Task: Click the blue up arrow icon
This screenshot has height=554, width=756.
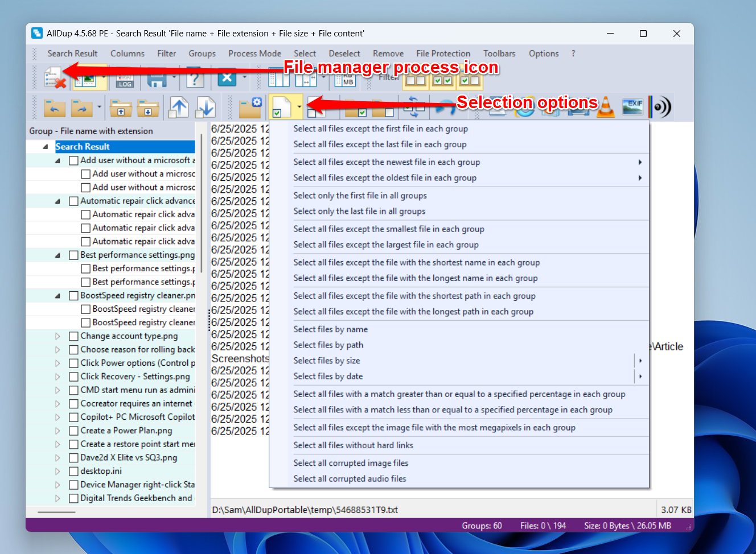Action: pyautogui.click(x=179, y=107)
